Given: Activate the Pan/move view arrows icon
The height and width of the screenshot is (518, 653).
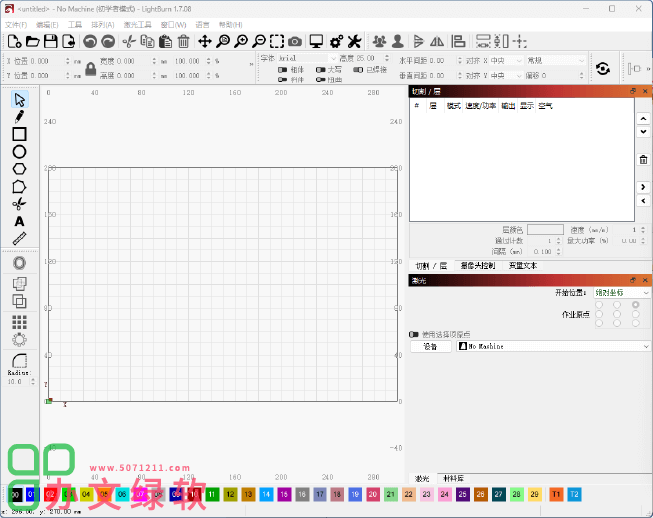Looking at the screenshot, I should pos(204,41).
